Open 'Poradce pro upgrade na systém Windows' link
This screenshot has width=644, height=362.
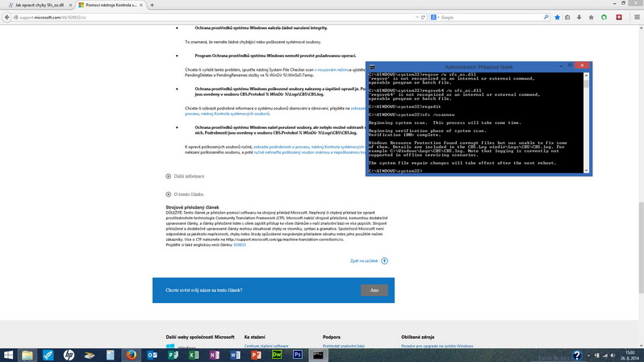(x=437, y=346)
